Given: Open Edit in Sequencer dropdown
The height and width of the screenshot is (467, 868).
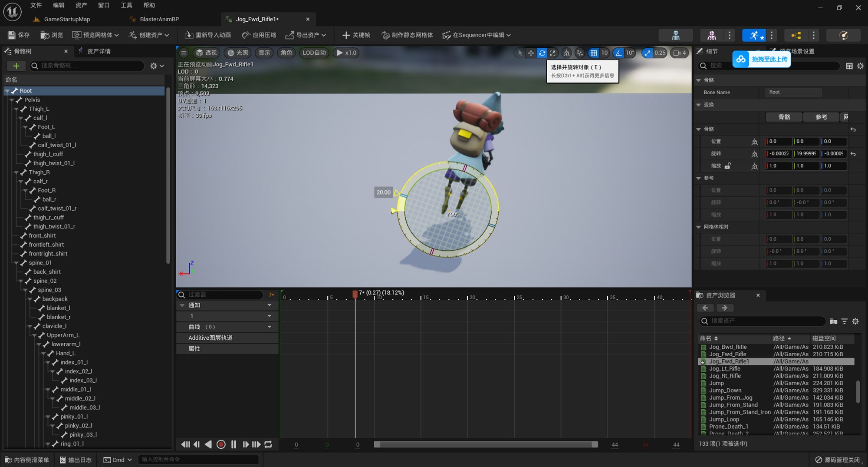Looking at the screenshot, I should pos(477,35).
